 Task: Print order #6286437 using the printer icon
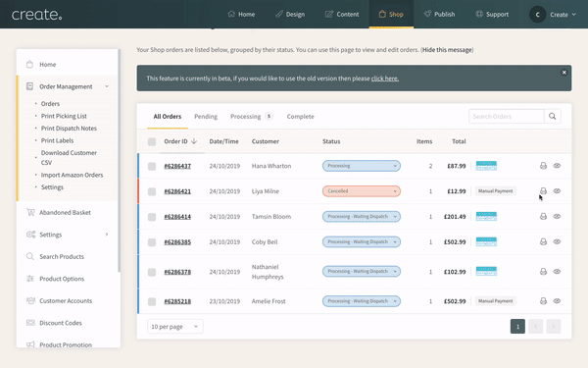(543, 166)
